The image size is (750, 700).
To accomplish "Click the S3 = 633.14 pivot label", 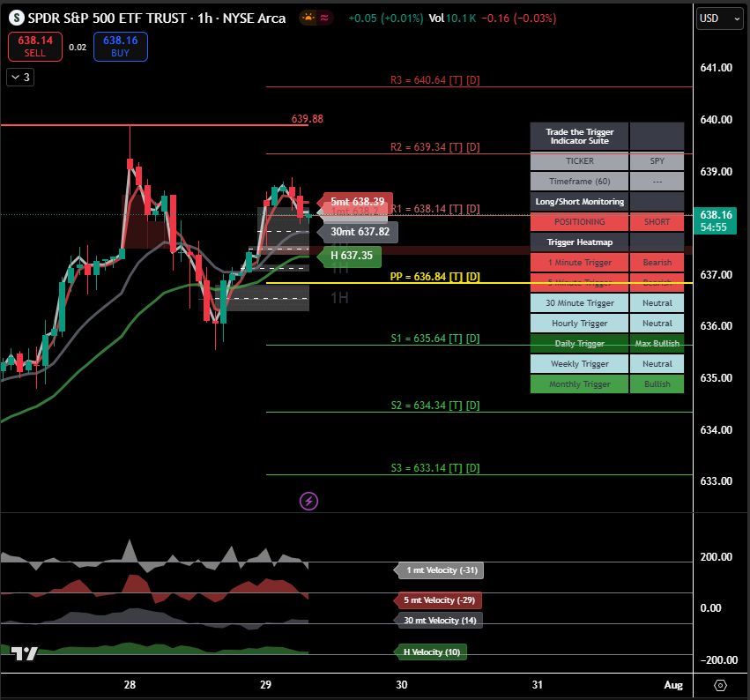I will click(x=434, y=468).
